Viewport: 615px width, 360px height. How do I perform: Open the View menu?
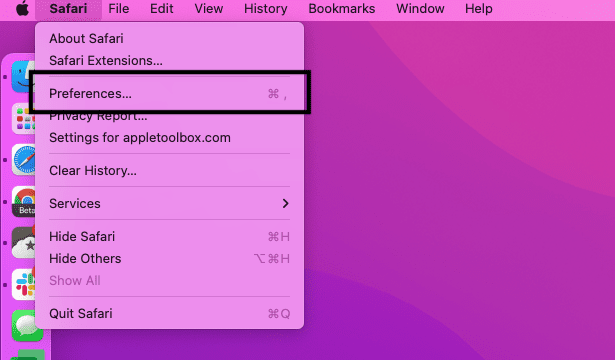click(209, 9)
